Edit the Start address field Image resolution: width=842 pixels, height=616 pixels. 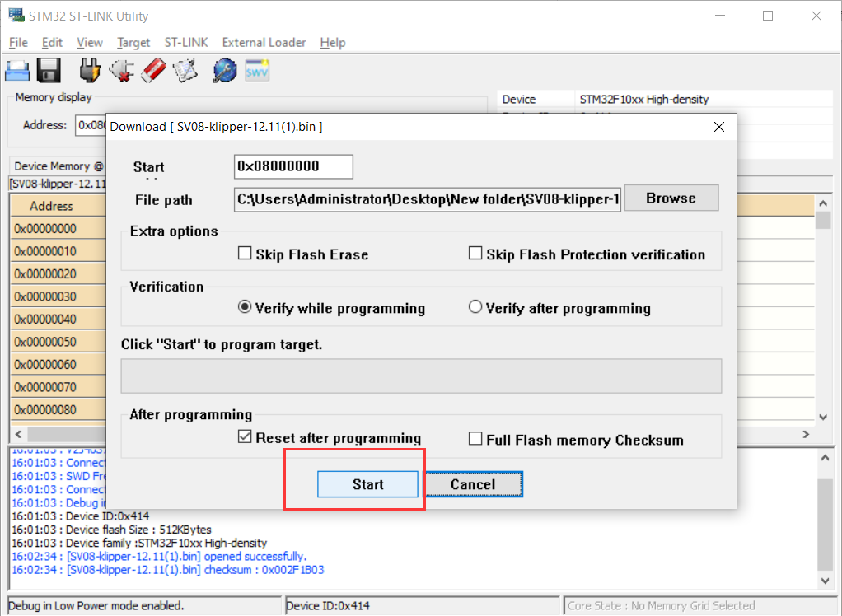(x=293, y=166)
